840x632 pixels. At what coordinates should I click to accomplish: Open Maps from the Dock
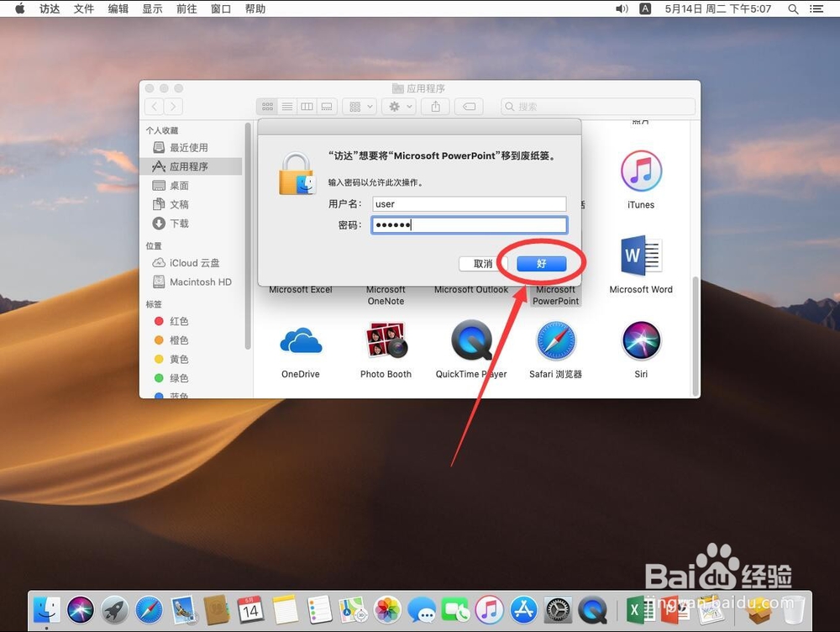coord(353,609)
